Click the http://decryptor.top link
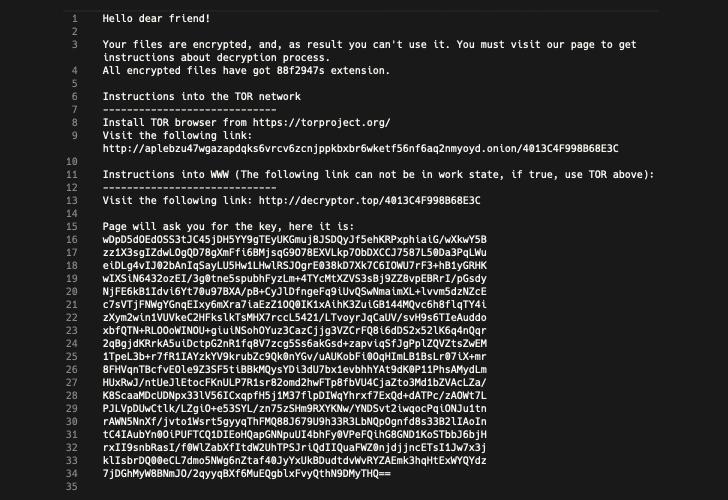This screenshot has height=500, width=728. click(369, 201)
